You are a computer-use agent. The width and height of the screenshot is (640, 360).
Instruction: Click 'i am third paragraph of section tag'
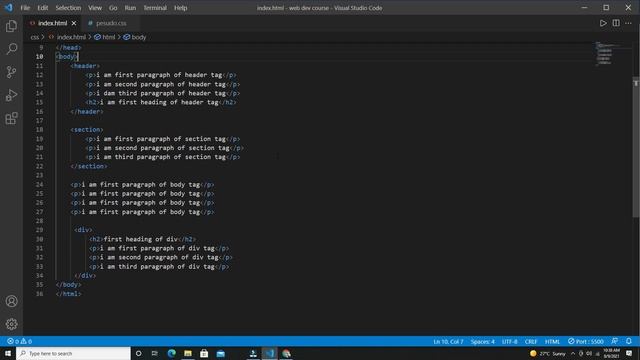tap(161, 157)
